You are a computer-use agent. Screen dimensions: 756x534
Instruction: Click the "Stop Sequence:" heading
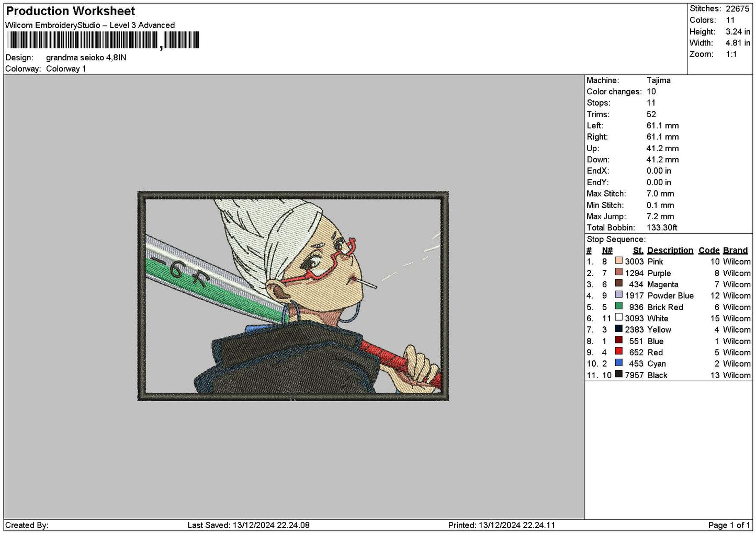click(x=616, y=240)
